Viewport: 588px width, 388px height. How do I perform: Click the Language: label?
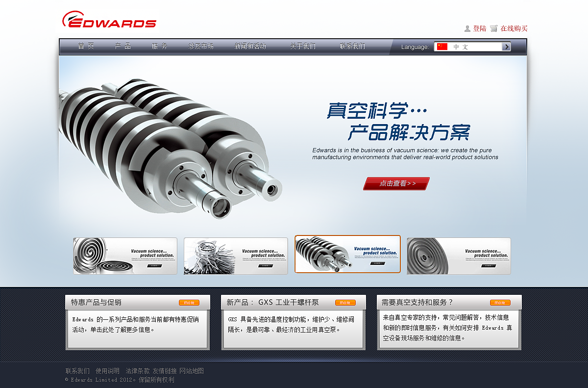click(x=415, y=47)
